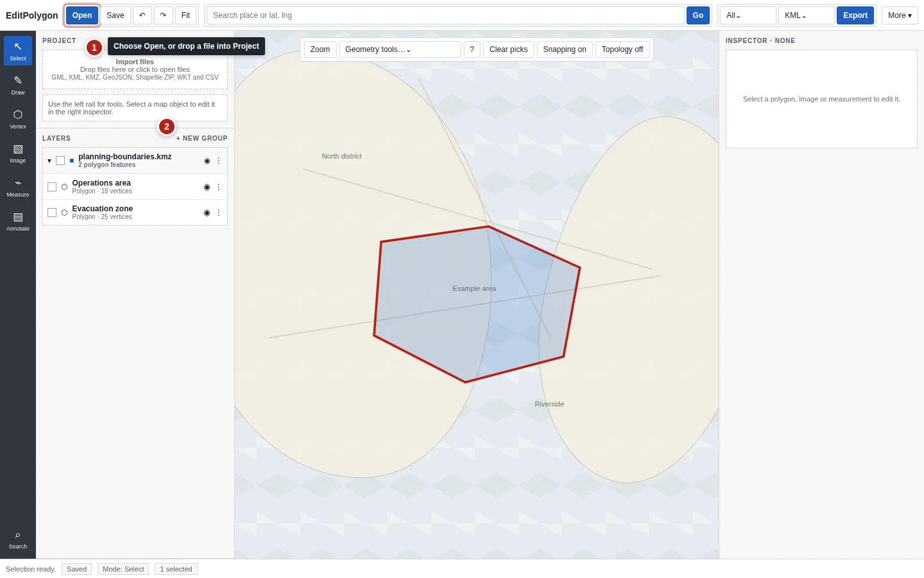Select the Evacuation zone layer name

(x=103, y=209)
